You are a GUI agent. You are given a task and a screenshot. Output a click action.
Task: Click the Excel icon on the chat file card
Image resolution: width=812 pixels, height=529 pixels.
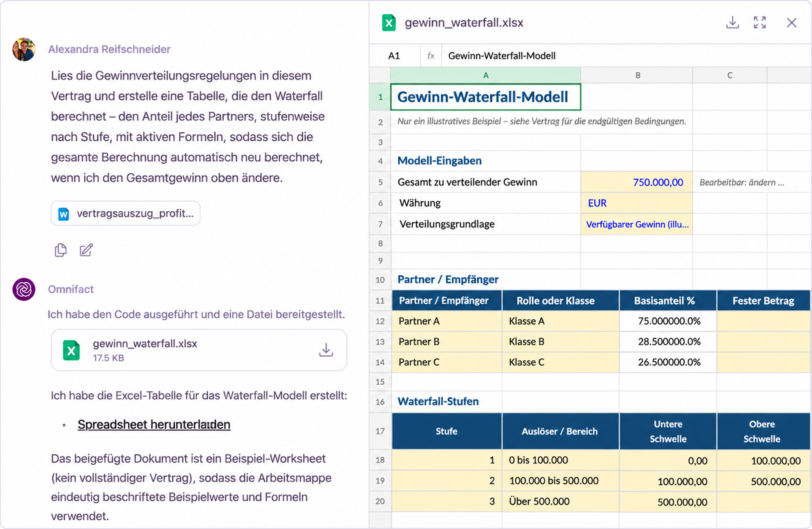71,350
